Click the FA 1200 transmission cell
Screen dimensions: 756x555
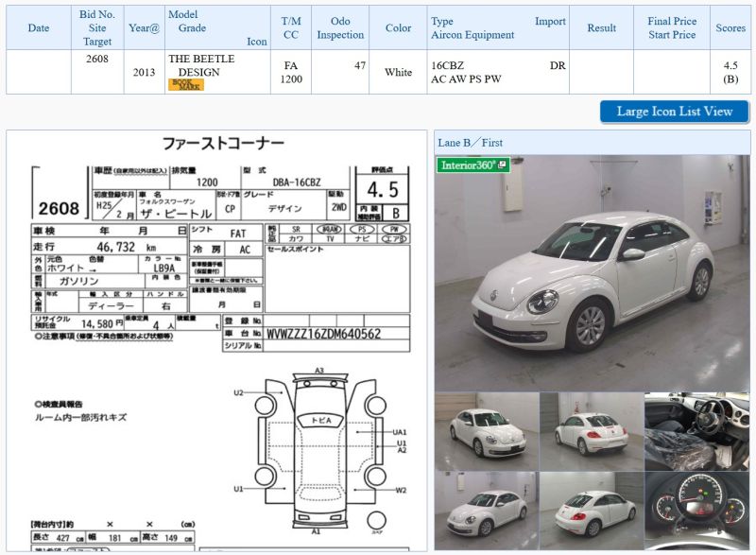(291, 72)
